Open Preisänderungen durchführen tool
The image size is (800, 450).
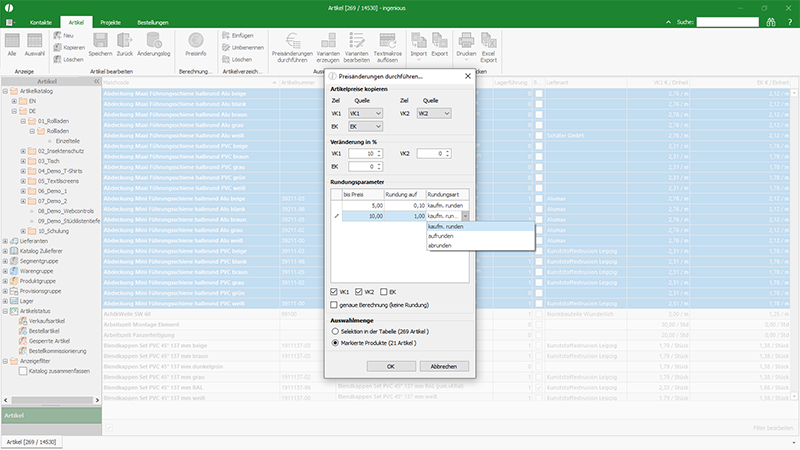click(292, 47)
